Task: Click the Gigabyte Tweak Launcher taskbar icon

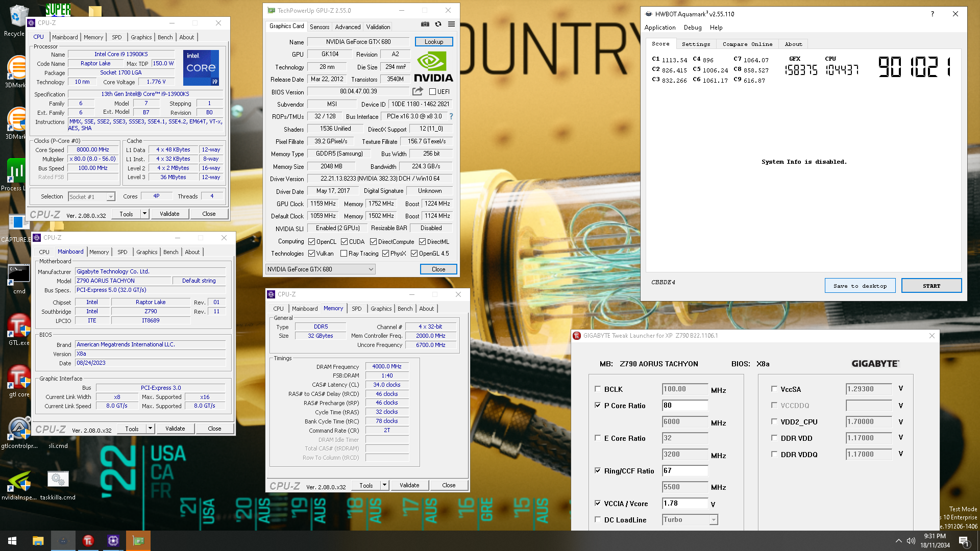Action: (x=88, y=541)
